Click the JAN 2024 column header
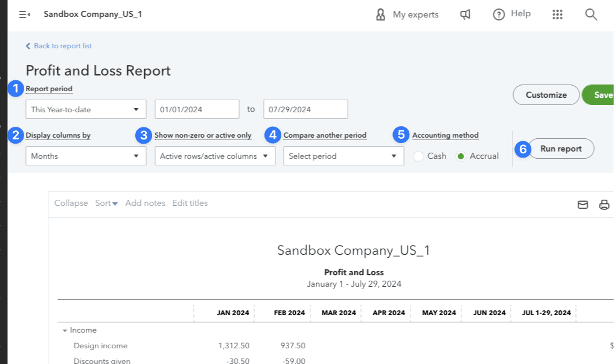 (233, 313)
